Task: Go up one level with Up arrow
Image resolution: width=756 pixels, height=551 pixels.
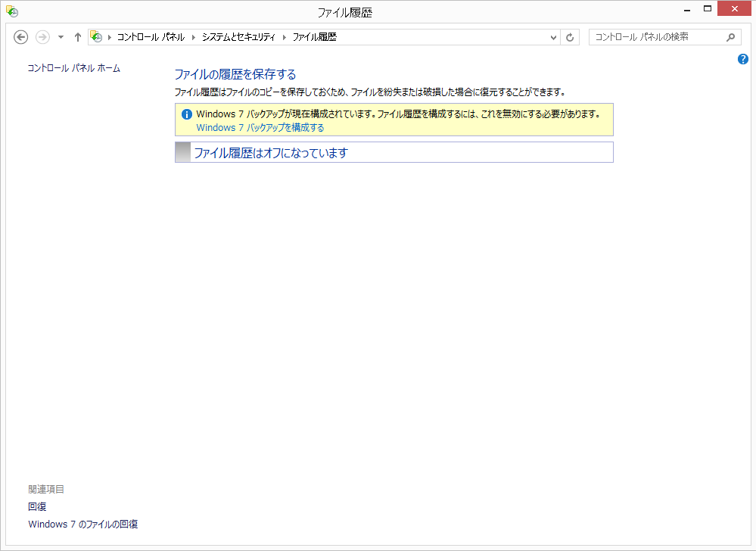Action: click(77, 37)
